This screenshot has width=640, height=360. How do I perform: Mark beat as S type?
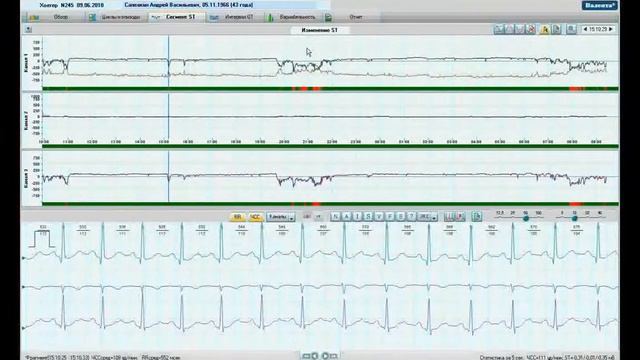[368, 217]
